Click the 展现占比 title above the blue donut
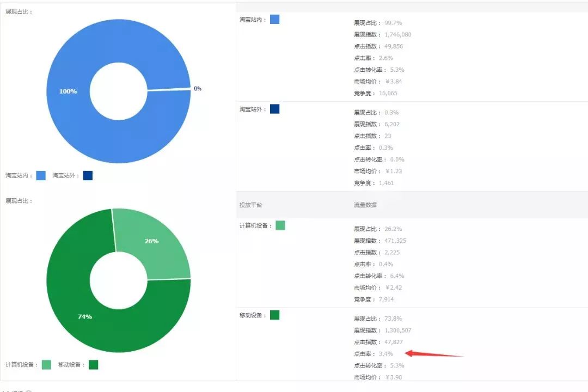 (19, 11)
